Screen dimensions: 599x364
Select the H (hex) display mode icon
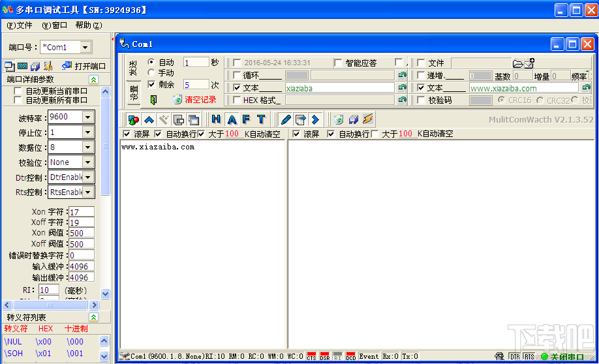[x=216, y=119]
